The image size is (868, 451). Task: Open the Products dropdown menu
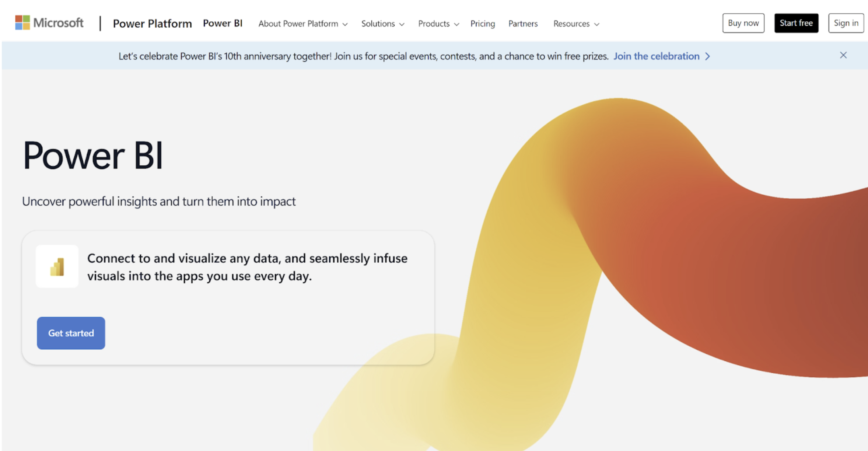438,24
